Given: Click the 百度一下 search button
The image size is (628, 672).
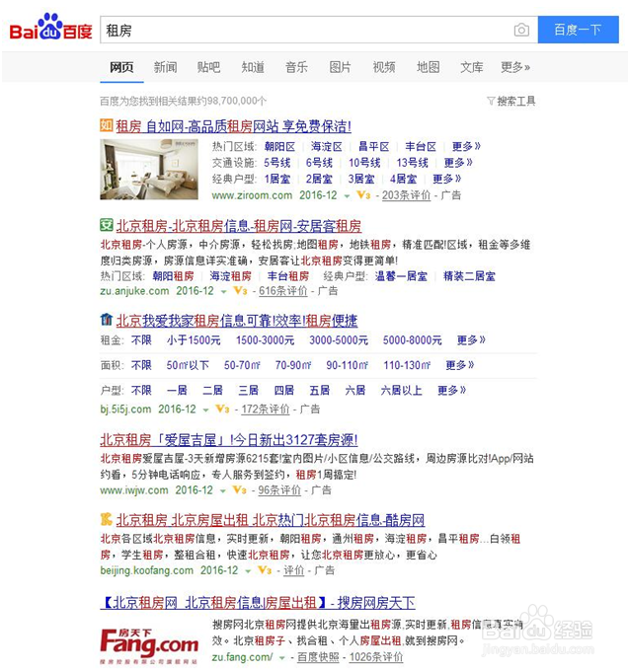Looking at the screenshot, I should [x=579, y=30].
